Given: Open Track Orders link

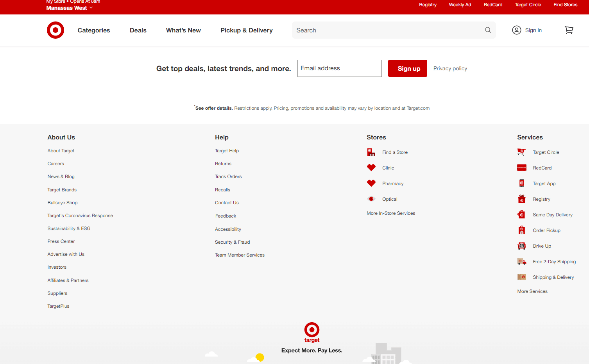Looking at the screenshot, I should (x=228, y=177).
